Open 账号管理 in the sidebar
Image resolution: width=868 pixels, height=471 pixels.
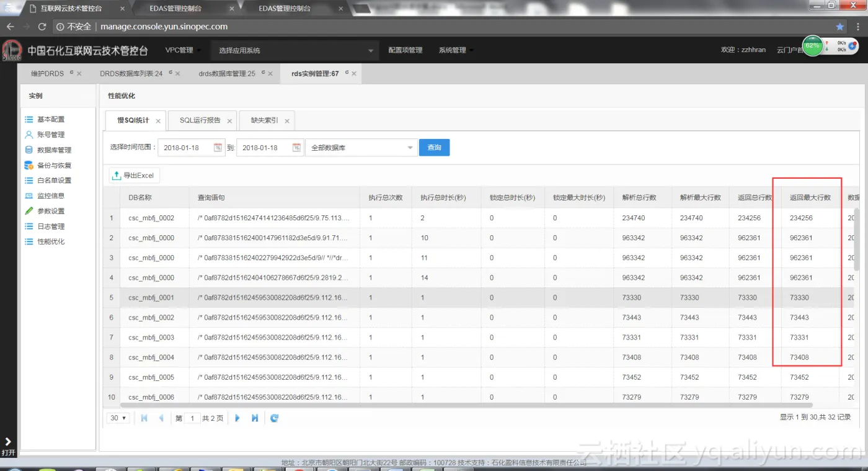(x=51, y=135)
